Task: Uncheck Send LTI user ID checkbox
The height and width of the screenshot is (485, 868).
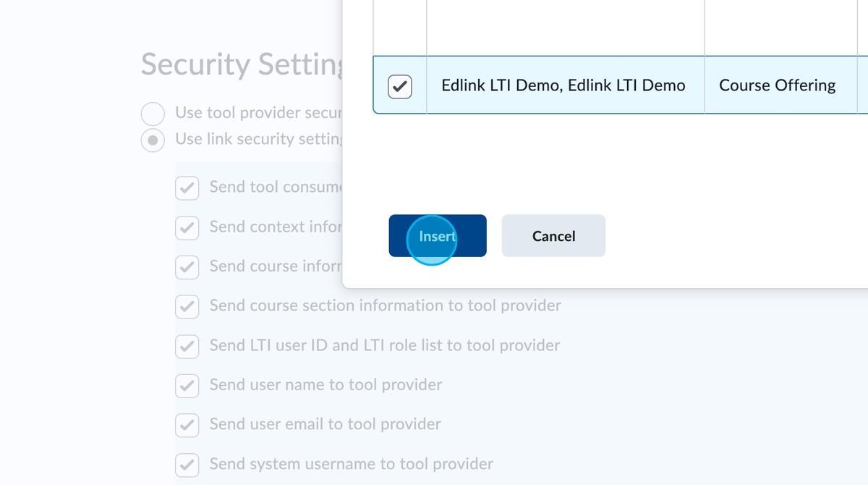Action: [x=187, y=346]
